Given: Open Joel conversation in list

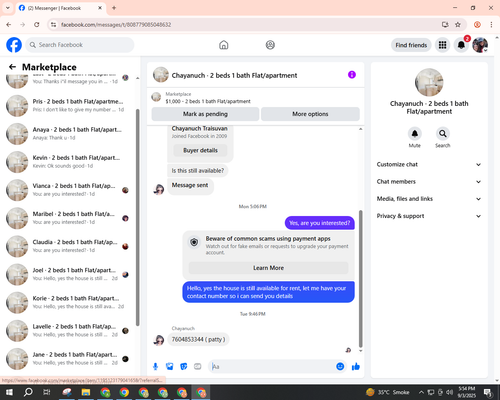Looking at the screenshot, I should 68,274.
